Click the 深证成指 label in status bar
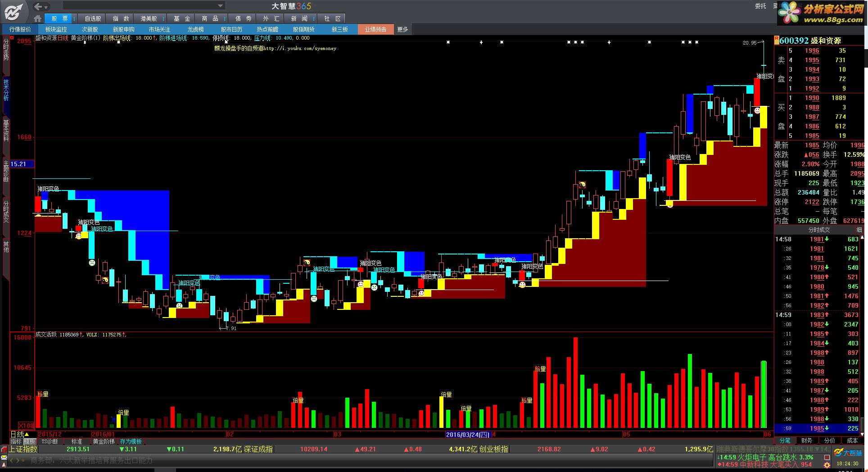This screenshot has width=868, height=472. 258,449
